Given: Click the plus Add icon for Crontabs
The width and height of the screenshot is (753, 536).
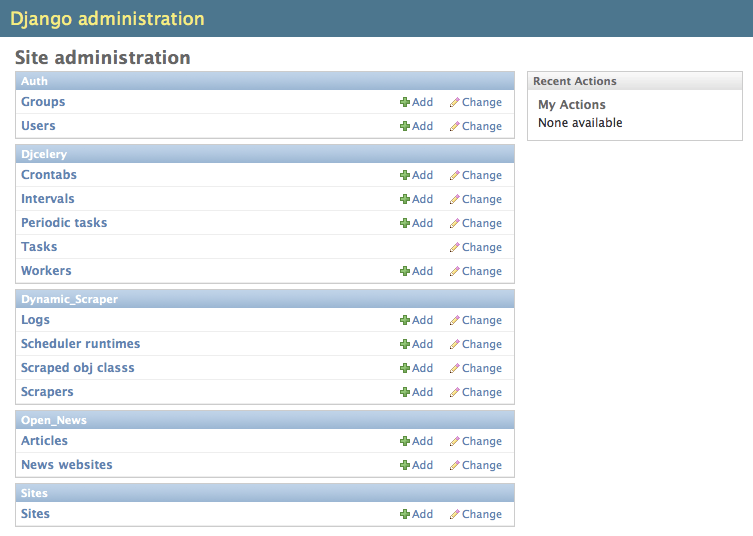Looking at the screenshot, I should pyautogui.click(x=405, y=175).
